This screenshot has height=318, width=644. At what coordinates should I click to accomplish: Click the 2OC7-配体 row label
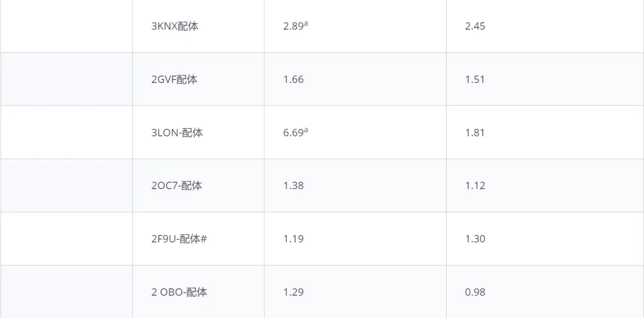(177, 186)
